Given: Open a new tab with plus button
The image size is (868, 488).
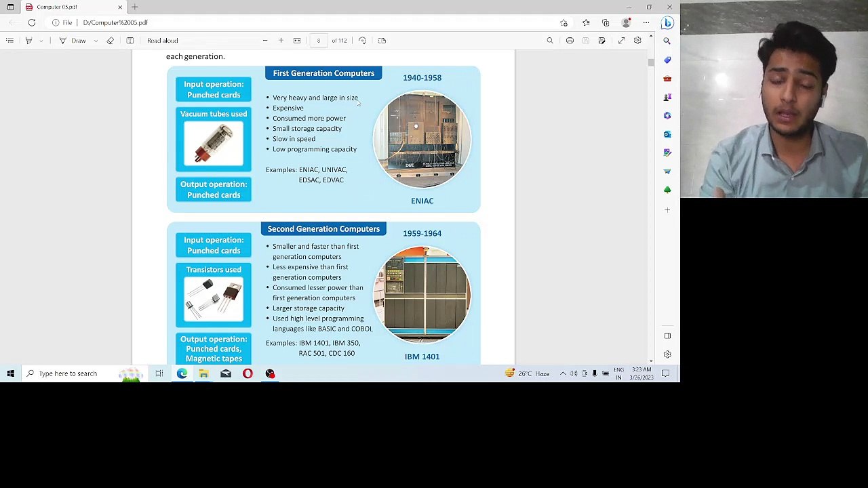Looking at the screenshot, I should pyautogui.click(x=135, y=7).
